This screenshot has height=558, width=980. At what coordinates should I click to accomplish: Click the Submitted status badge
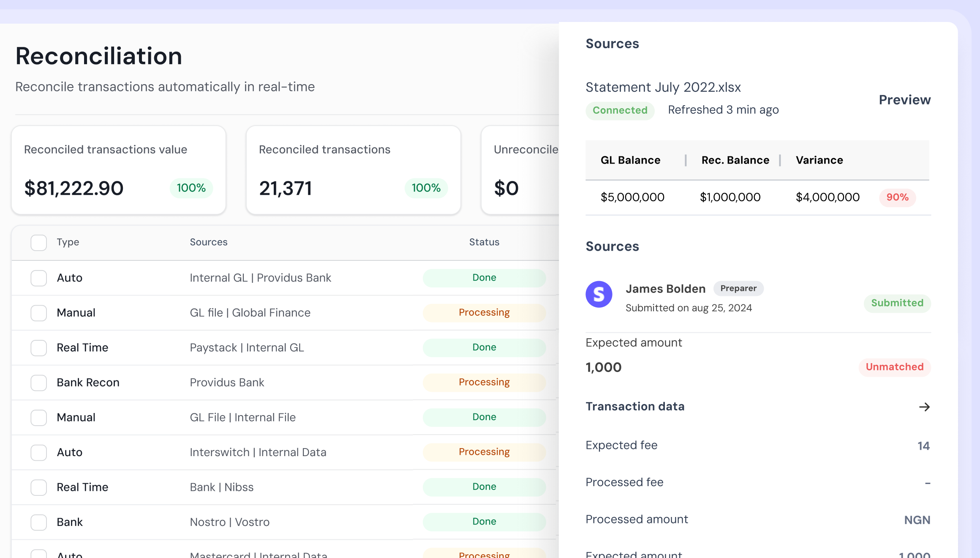click(897, 303)
